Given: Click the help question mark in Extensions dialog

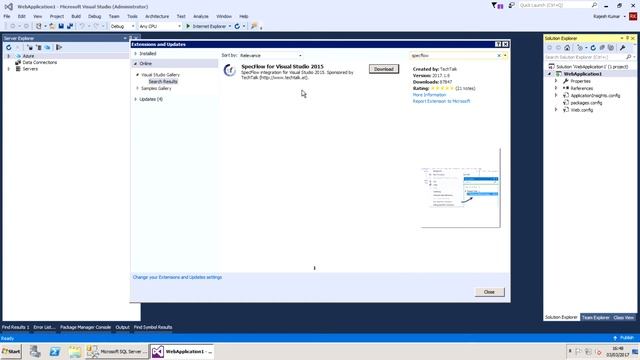Looking at the screenshot, I should [498, 44].
